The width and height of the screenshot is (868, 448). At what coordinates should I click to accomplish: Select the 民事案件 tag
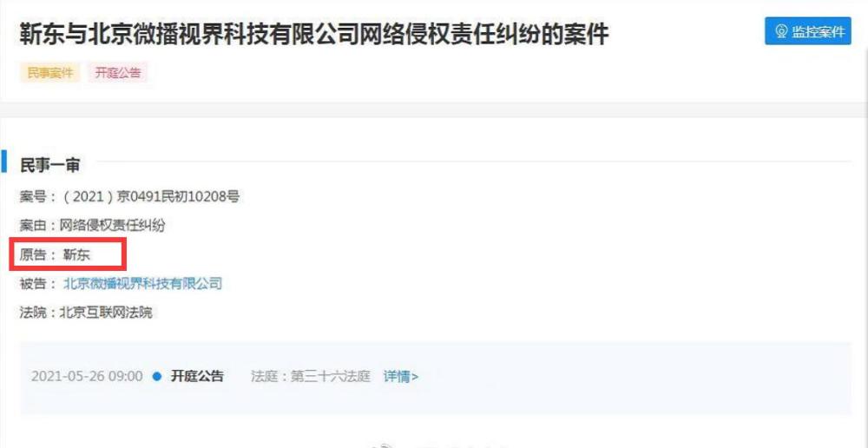[x=50, y=73]
